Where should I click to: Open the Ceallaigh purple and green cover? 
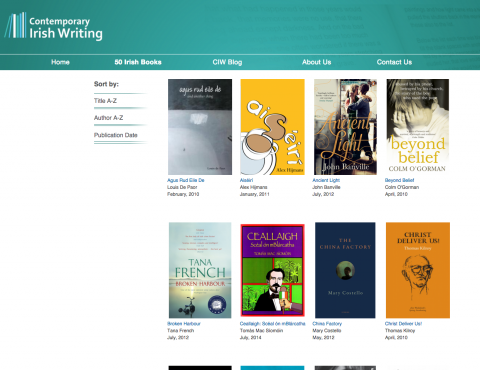coord(272,270)
